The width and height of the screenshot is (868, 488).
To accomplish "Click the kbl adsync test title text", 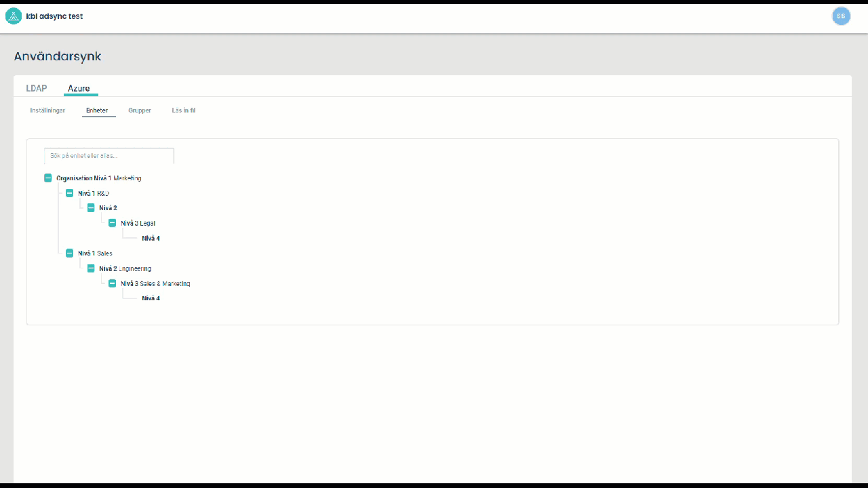I will [x=54, y=16].
